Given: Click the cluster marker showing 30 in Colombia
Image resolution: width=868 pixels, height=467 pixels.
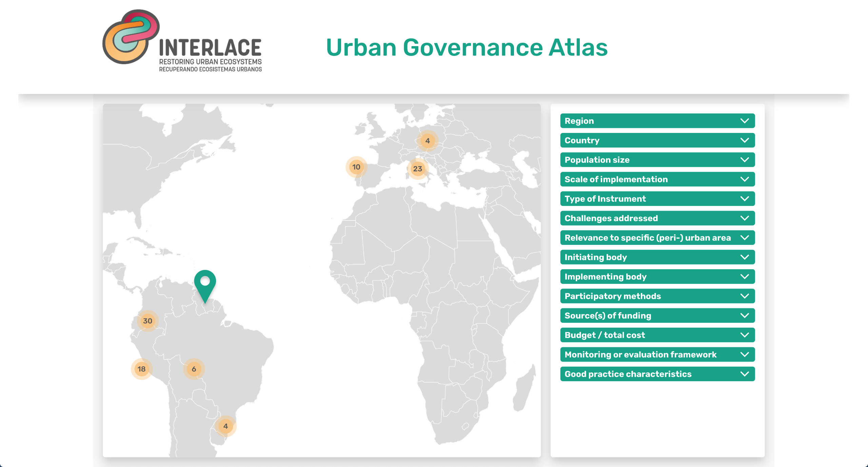Looking at the screenshot, I should [147, 320].
